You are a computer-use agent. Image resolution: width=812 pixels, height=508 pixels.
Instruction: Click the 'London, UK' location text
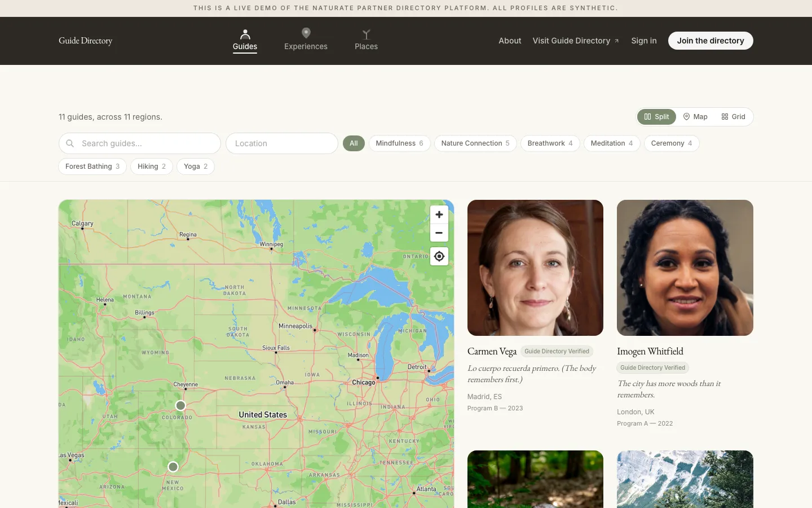tap(636, 412)
